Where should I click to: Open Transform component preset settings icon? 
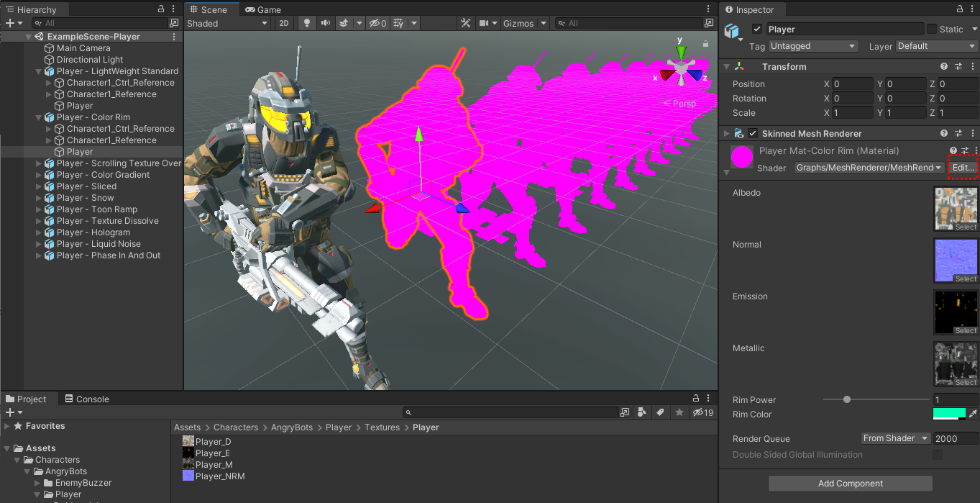(x=958, y=66)
